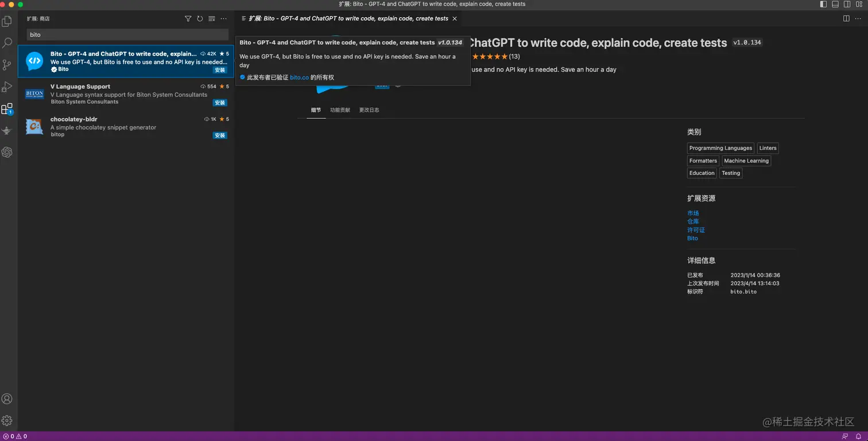Click the 42K install count on Bito
This screenshot has width=868, height=441.
(208, 54)
